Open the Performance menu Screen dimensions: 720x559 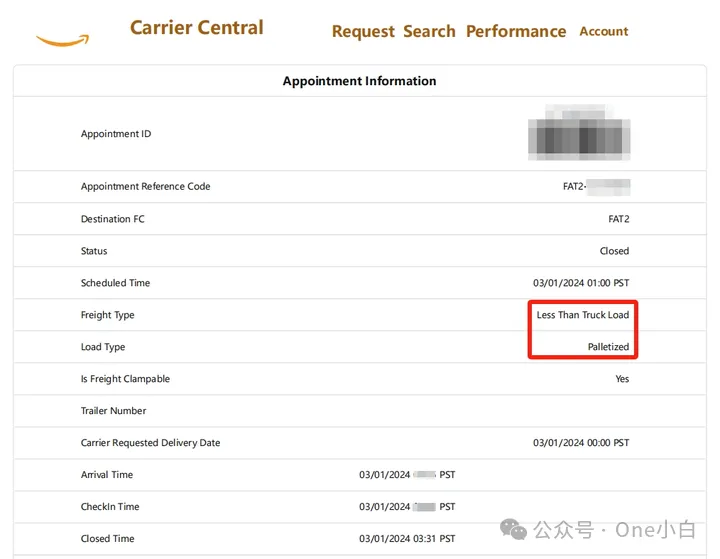(516, 31)
